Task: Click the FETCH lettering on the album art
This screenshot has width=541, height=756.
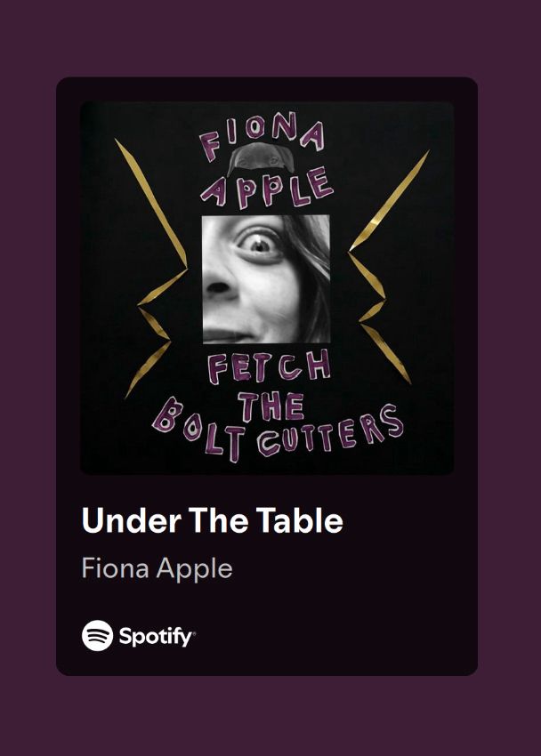Action: [269, 366]
